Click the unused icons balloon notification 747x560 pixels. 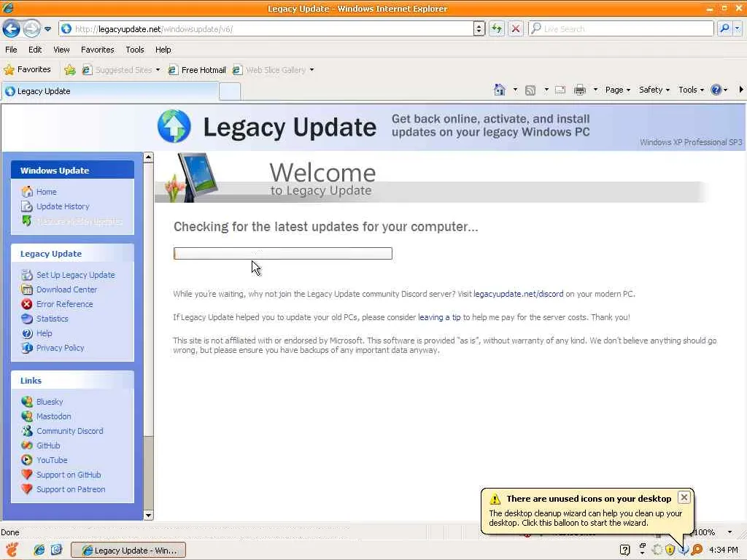pos(587,510)
